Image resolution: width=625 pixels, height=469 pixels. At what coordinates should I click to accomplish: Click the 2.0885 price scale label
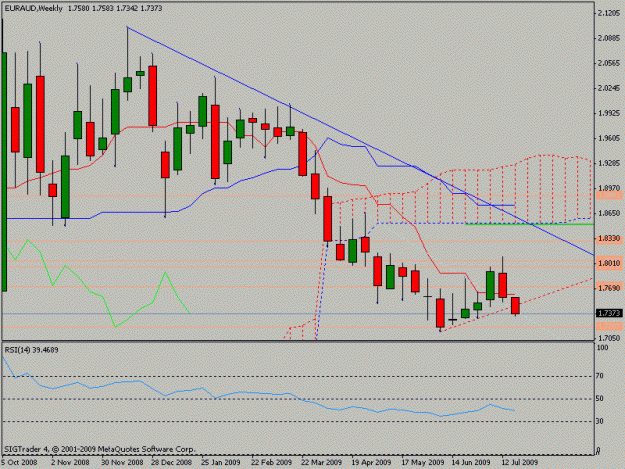pyautogui.click(x=609, y=38)
